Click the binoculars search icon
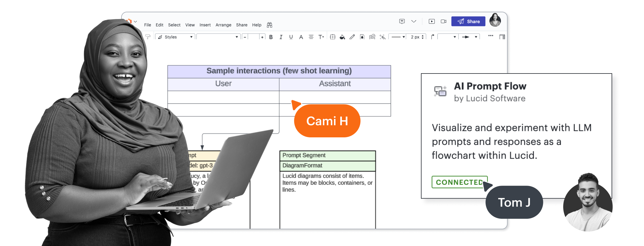The image size is (644, 246). [270, 25]
